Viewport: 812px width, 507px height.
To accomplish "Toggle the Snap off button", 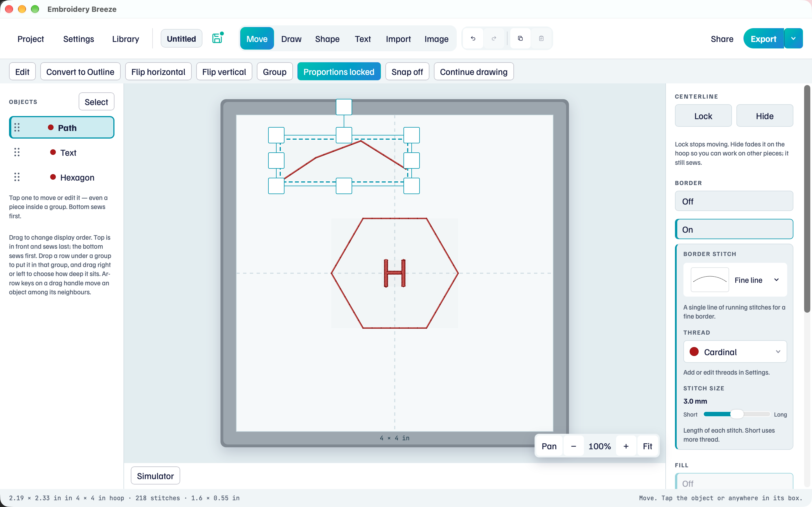I will [x=407, y=72].
